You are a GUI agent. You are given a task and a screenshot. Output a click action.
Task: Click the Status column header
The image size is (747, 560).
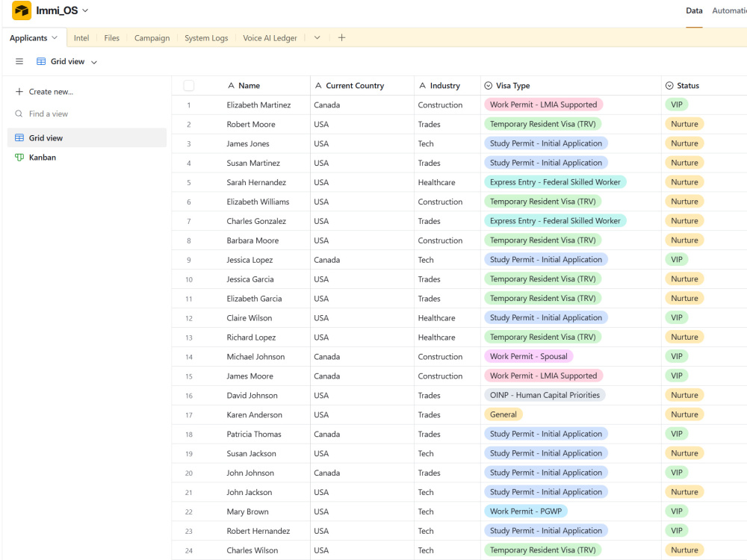704,86
